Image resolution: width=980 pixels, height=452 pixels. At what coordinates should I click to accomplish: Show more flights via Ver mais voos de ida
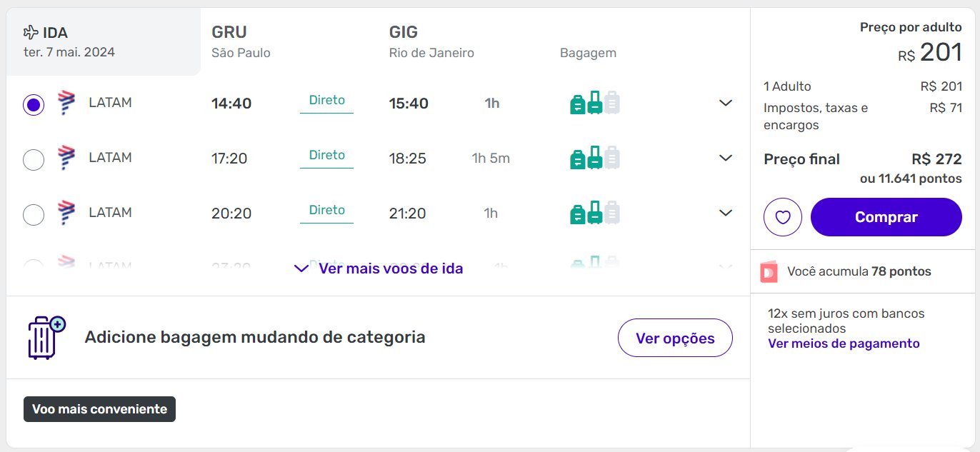(379, 268)
